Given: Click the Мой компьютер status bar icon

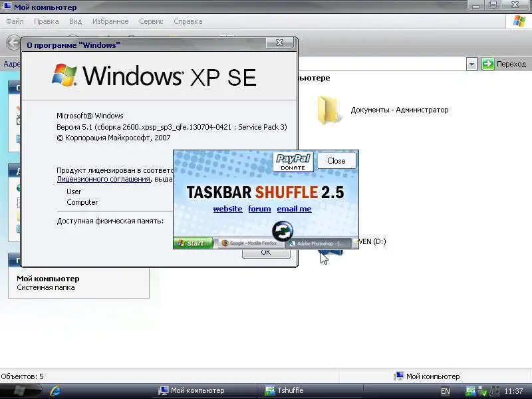Looking at the screenshot, I should (x=398, y=376).
